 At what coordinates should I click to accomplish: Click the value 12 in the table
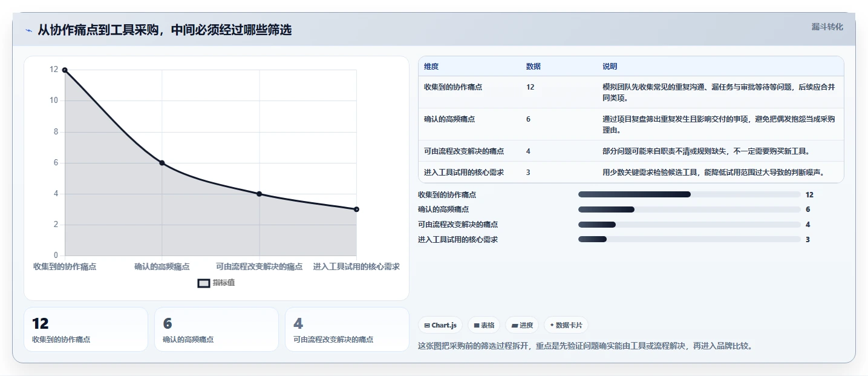530,87
